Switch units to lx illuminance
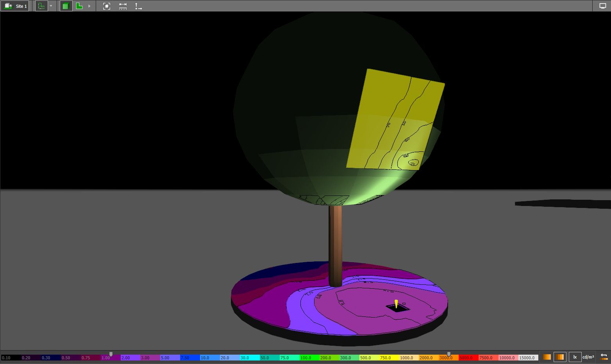Image resolution: width=611 pixels, height=364 pixels. [x=575, y=357]
